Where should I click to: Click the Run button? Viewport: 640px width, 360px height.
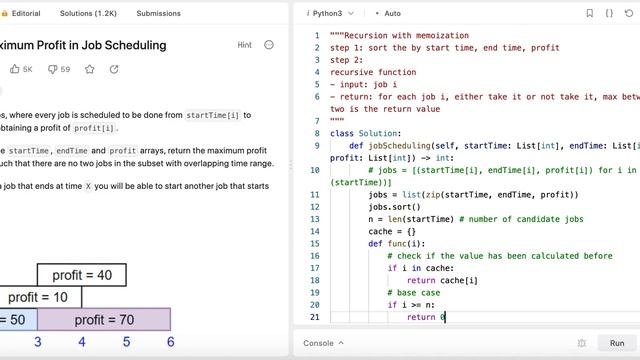[617, 343]
